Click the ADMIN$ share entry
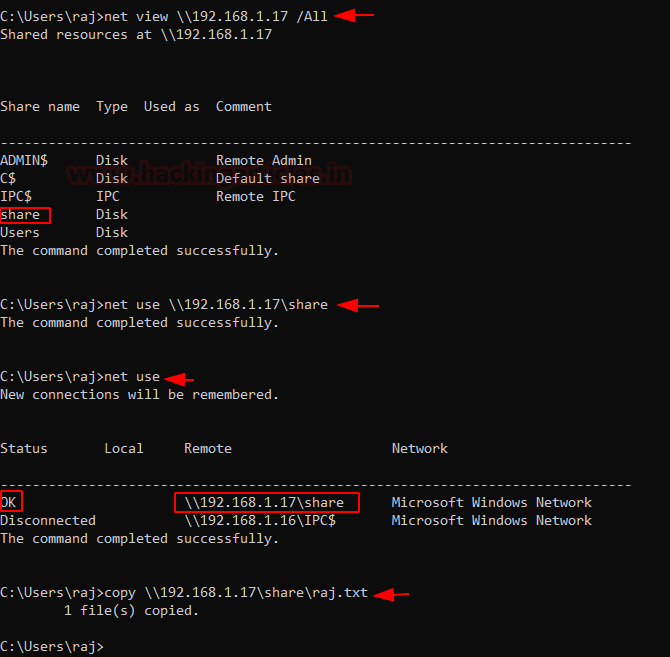The width and height of the screenshot is (670, 657). [24, 161]
